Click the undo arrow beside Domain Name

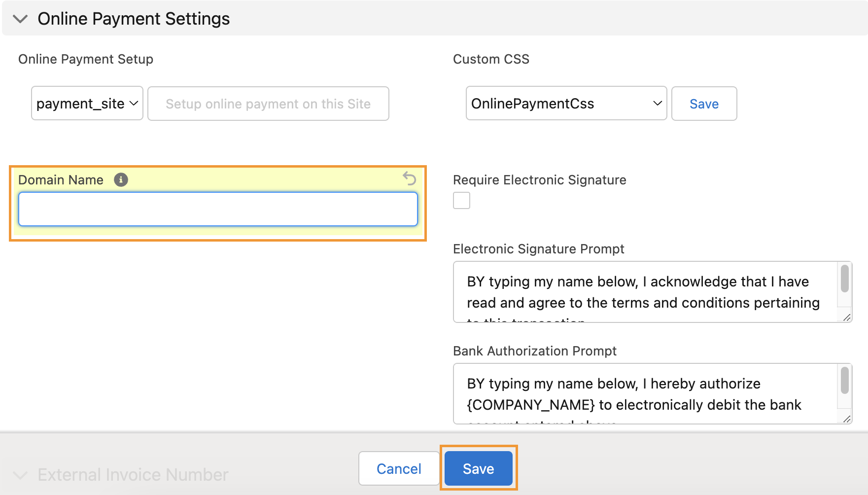click(410, 178)
